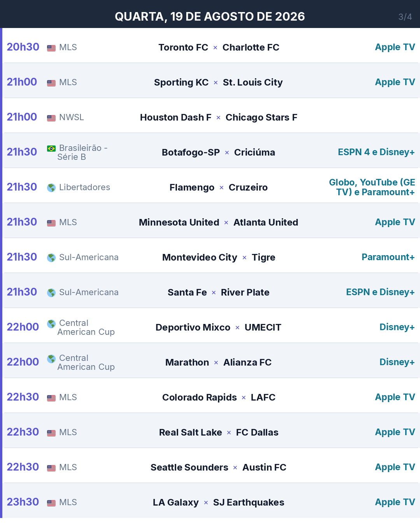Select the SJ Earthquakes team name
Screen dimensions: 420x525
pos(248,502)
